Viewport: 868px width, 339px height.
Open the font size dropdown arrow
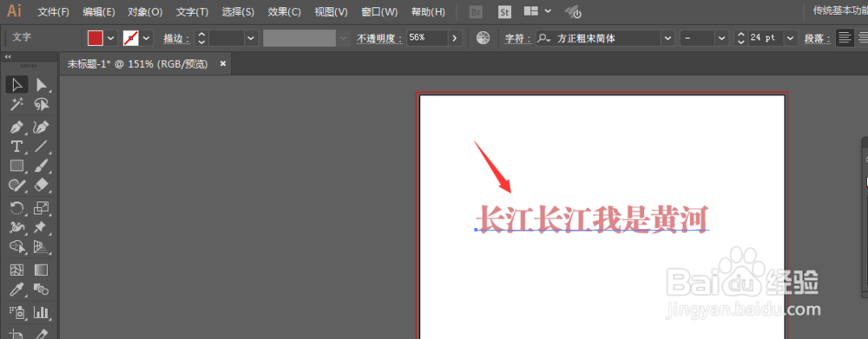pyautogui.click(x=791, y=38)
